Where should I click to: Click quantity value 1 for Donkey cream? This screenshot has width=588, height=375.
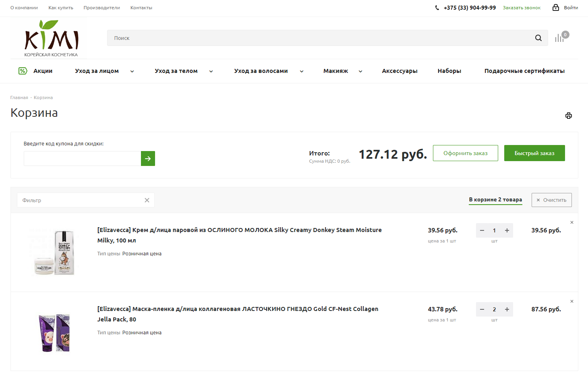click(495, 230)
